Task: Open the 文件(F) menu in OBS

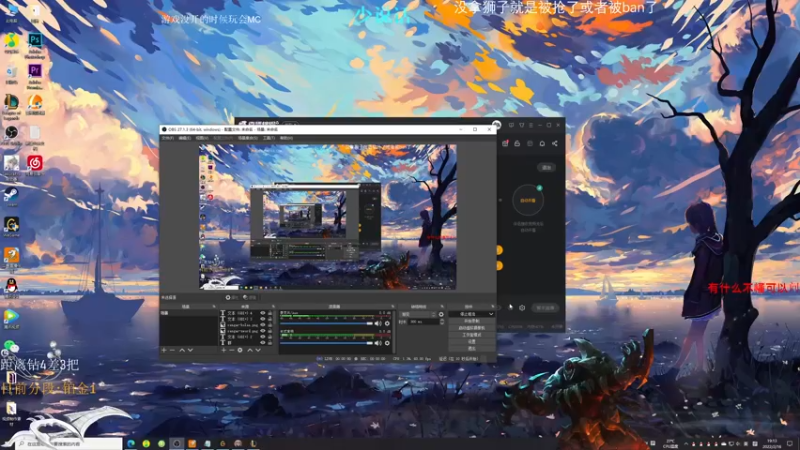Action: [x=167, y=138]
